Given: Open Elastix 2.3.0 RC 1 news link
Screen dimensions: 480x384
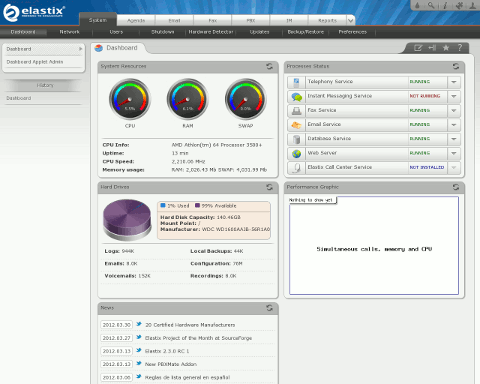Looking at the screenshot, I should [167, 351].
